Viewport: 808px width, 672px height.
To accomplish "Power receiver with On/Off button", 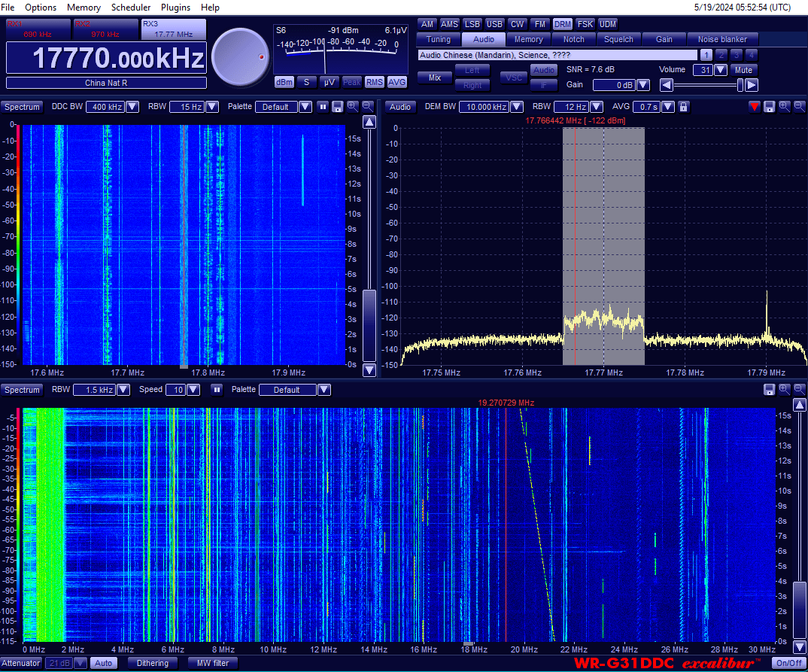I will click(789, 663).
